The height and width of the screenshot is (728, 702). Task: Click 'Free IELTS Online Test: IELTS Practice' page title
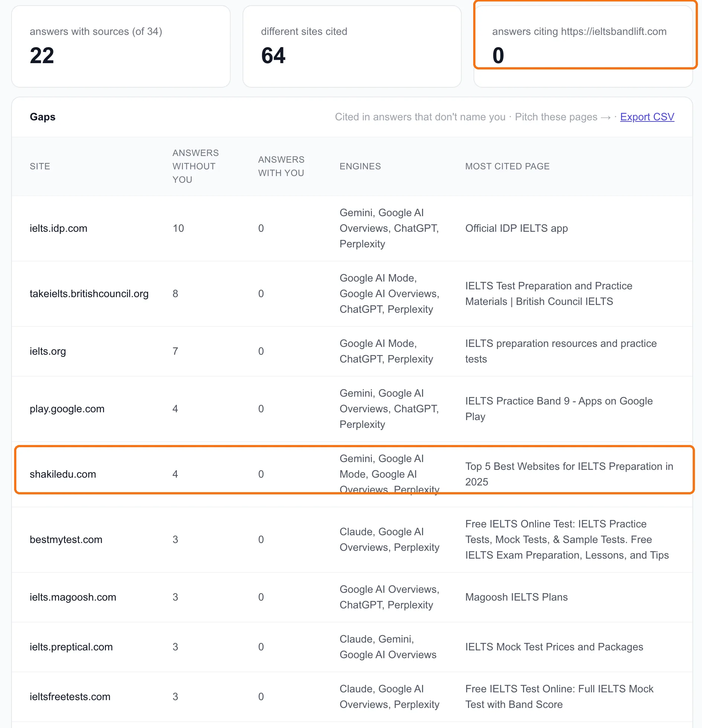567,539
